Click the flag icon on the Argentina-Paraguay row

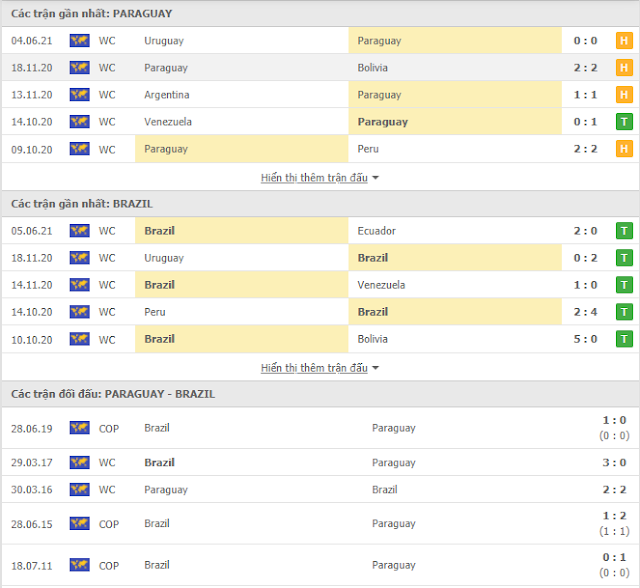(80, 95)
